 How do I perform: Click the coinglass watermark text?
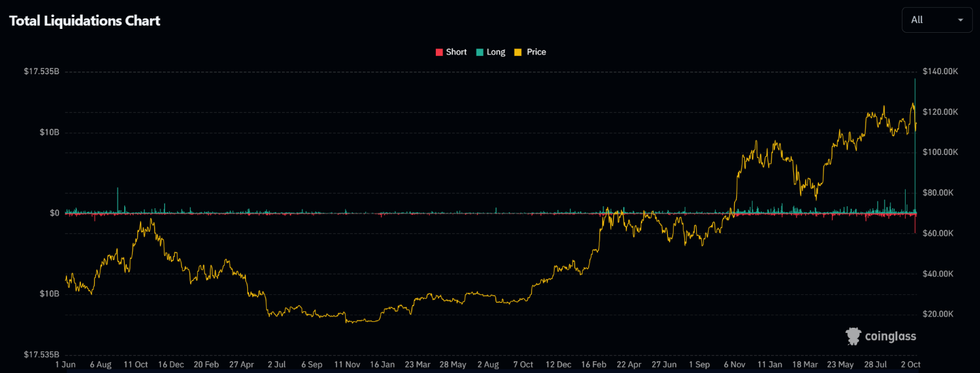891,337
